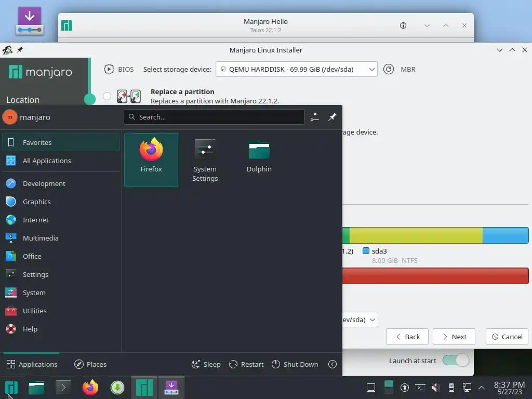Click the launcher configure sliders icon
532x399 pixels.
tap(315, 117)
